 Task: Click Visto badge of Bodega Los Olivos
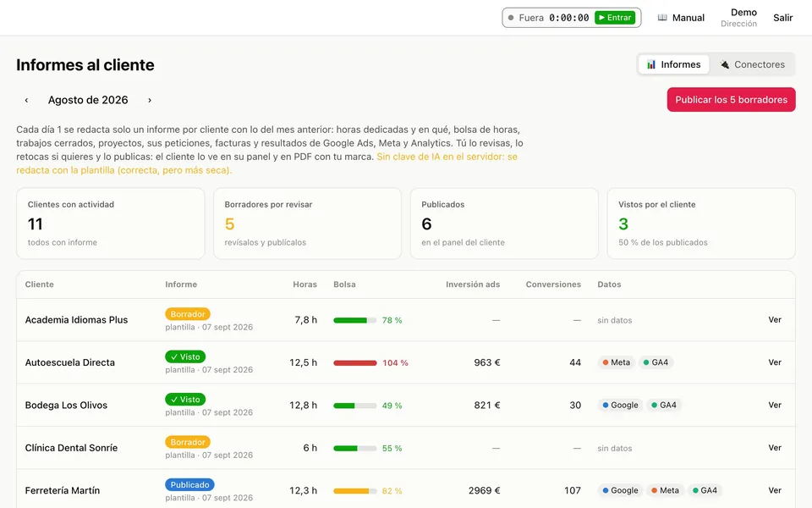(185, 399)
